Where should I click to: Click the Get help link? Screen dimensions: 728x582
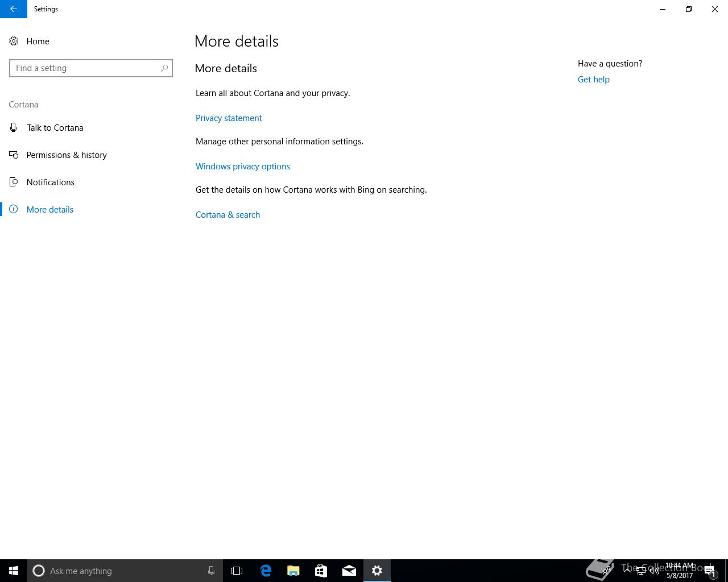pyautogui.click(x=593, y=80)
